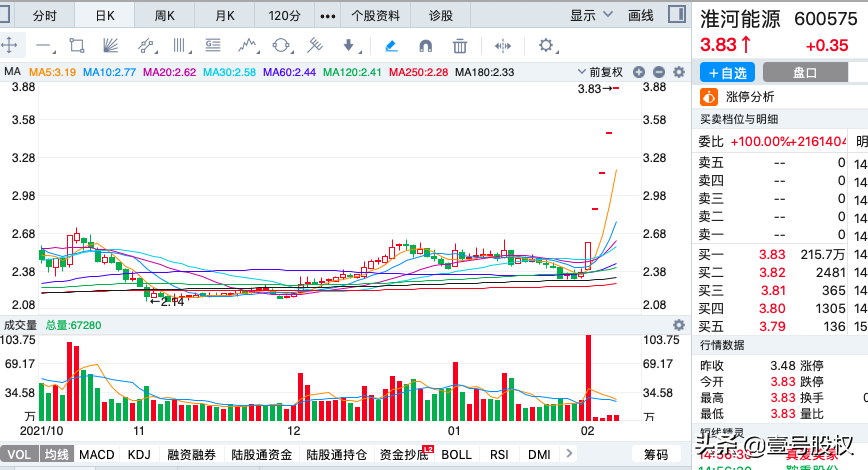
Task: Select the MACD indicator tab
Action: [x=97, y=454]
